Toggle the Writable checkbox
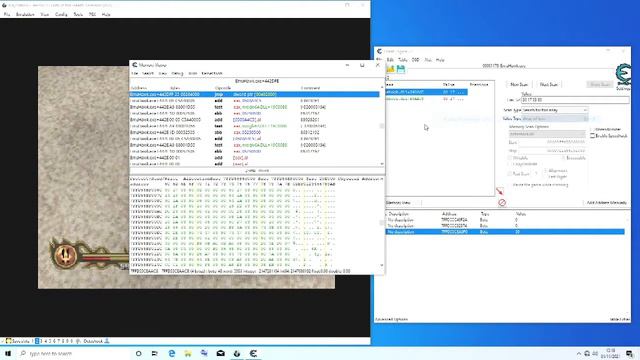 click(510, 158)
